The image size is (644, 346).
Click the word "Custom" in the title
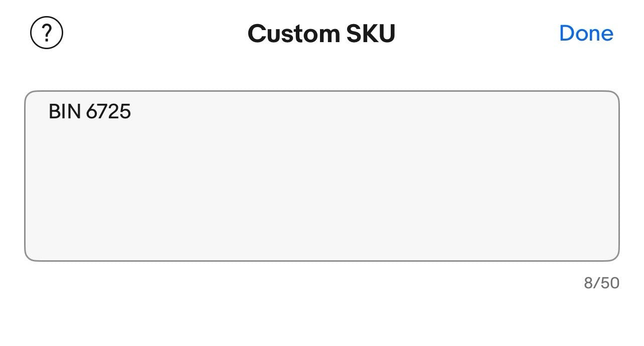click(294, 34)
